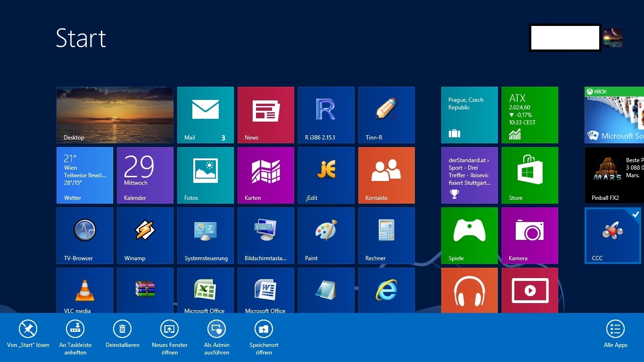Click An Taskleiste anheften button
The width and height of the screenshot is (644, 362).
(75, 338)
